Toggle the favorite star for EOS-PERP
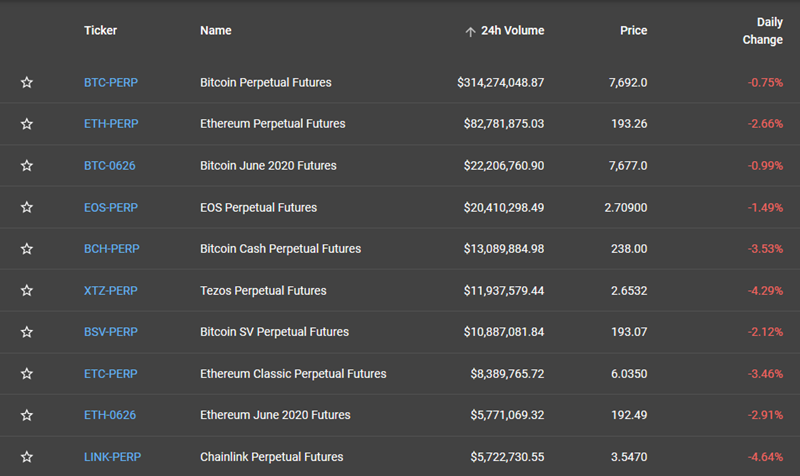 tap(27, 207)
